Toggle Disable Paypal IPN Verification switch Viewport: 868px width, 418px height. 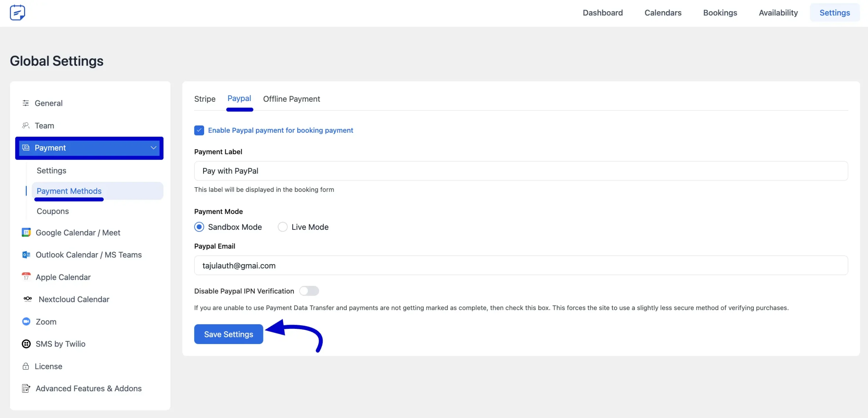(309, 291)
